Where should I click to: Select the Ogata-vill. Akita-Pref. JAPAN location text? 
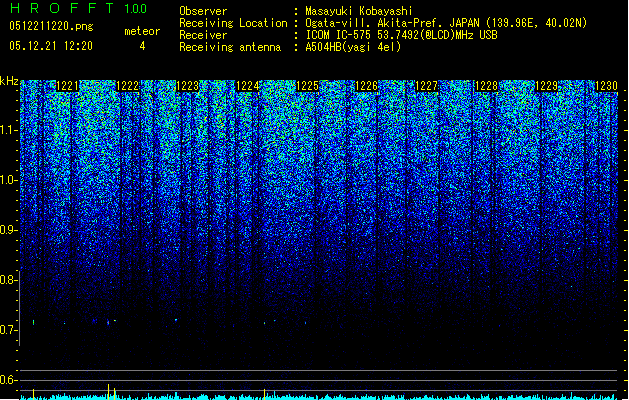pyautogui.click(x=446, y=23)
